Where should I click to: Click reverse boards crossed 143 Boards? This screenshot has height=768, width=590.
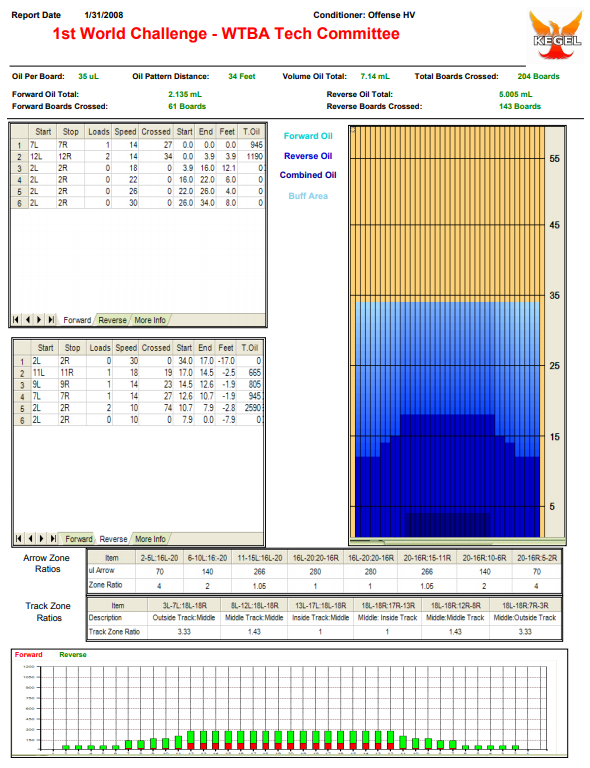[x=520, y=106]
